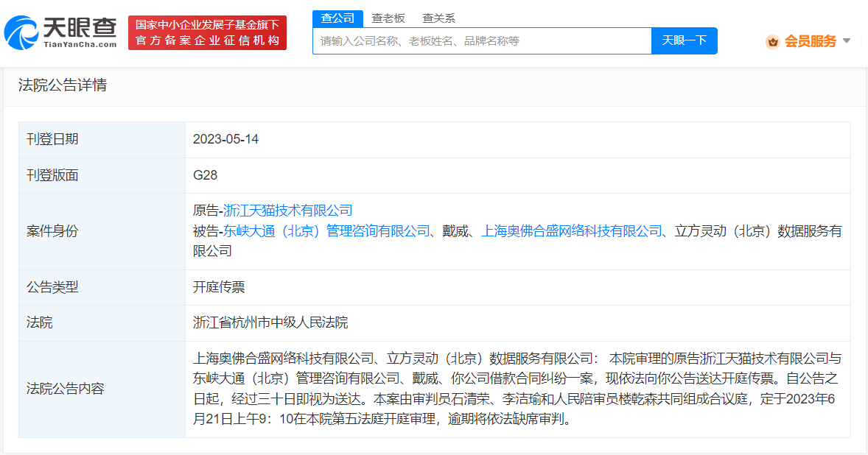The image size is (868, 455).
Task: Open the 东峡大通（北京）管理咨询有限公司 link
Action: (x=326, y=231)
